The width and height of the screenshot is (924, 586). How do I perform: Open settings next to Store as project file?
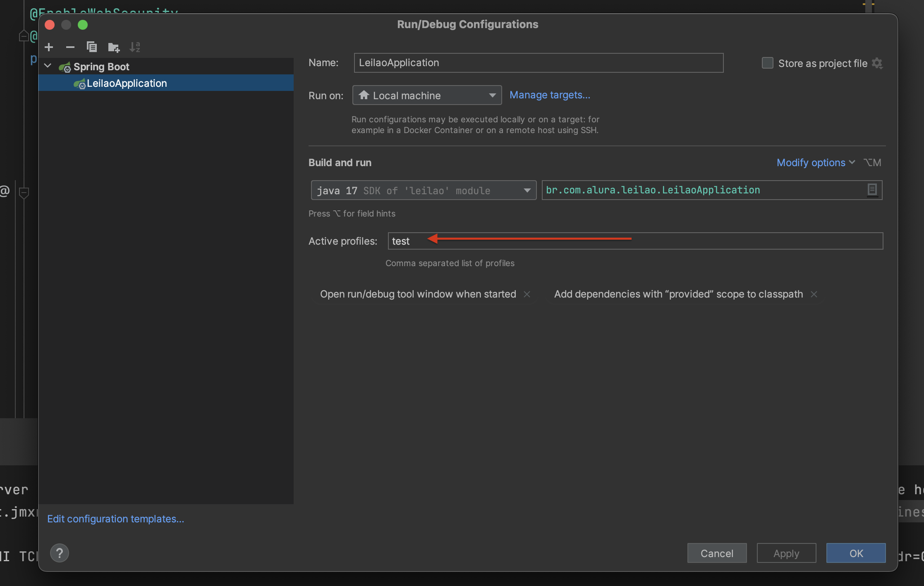877,63
